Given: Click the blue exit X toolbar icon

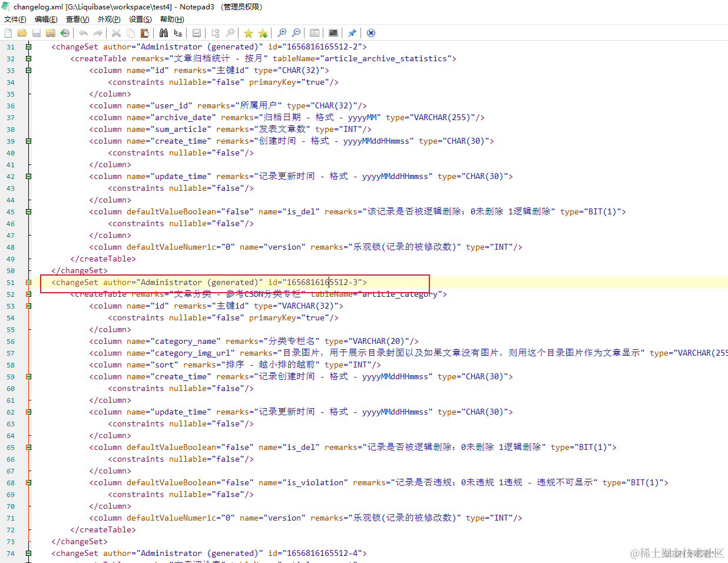Looking at the screenshot, I should pos(371,33).
